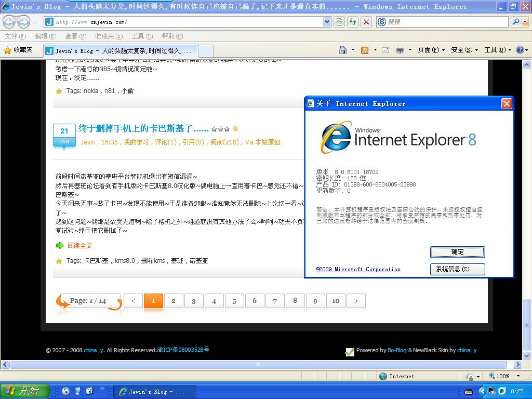This screenshot has width=532, height=399.
Task: Expand the Quick Launch overflow chevron
Action: click(102, 389)
